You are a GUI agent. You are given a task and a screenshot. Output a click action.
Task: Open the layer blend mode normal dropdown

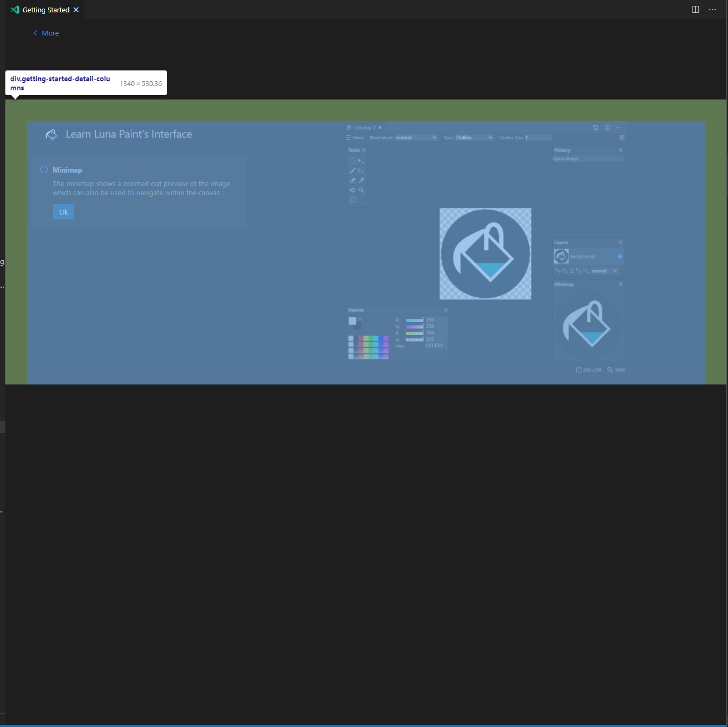click(x=604, y=271)
